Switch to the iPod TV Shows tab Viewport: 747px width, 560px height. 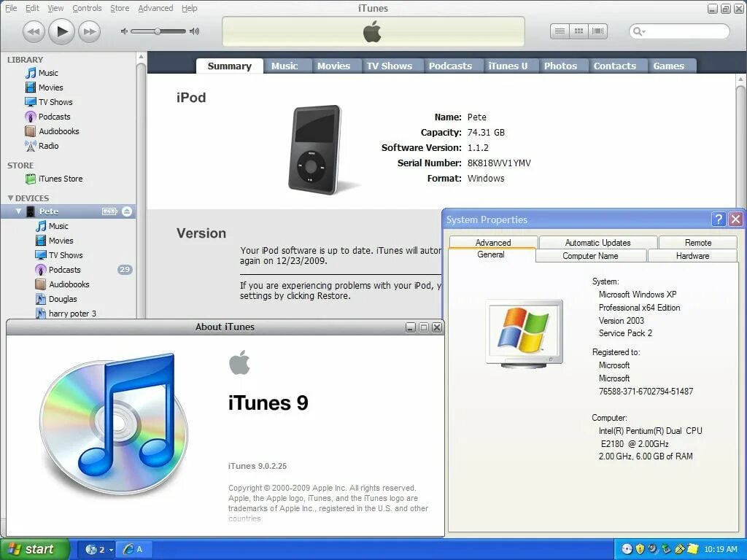[x=390, y=66]
